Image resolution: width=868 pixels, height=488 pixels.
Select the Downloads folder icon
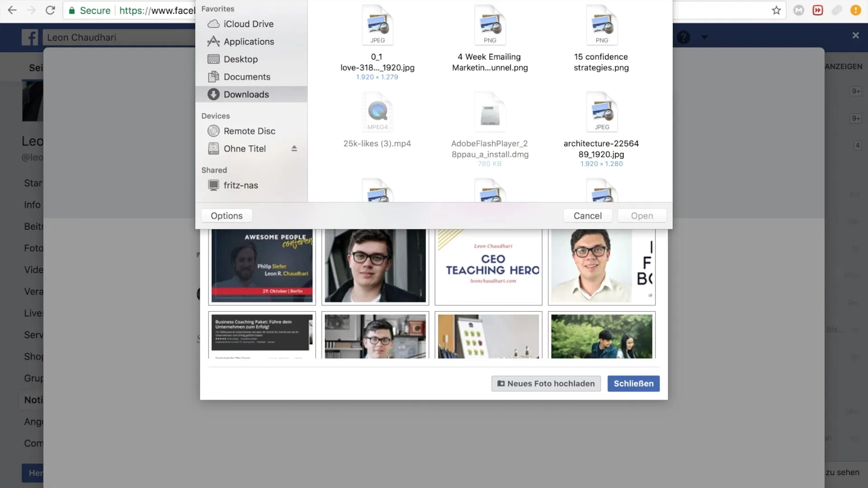pyautogui.click(x=213, y=94)
